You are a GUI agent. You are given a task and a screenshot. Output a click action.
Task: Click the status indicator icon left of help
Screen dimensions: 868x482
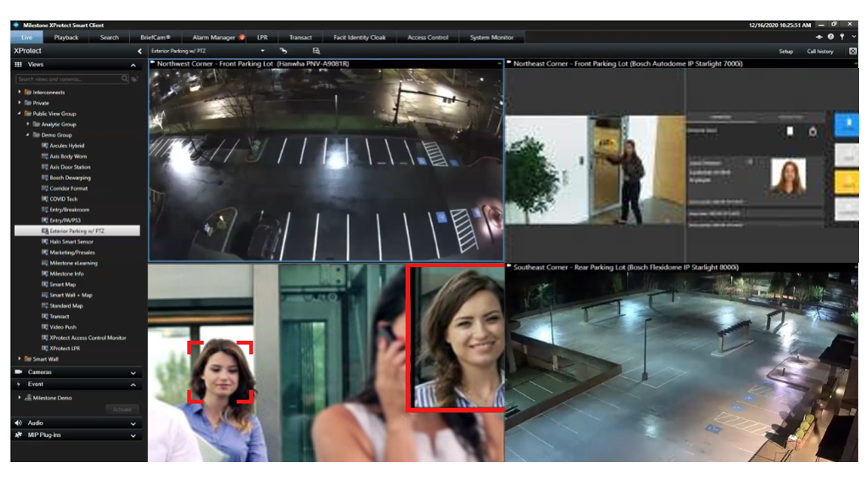(820, 37)
